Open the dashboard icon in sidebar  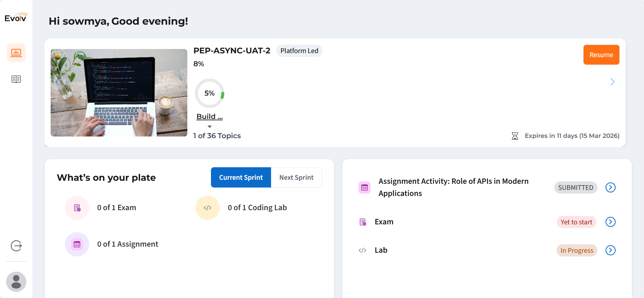coord(16,53)
